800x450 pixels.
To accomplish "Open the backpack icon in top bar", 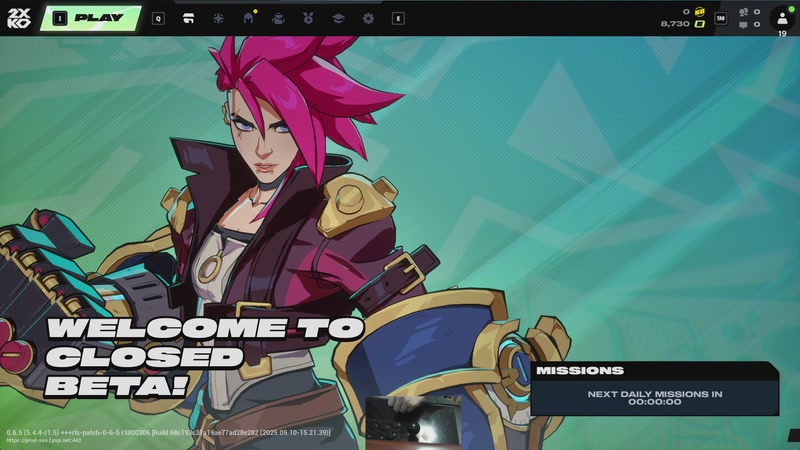I will pyautogui.click(x=278, y=18).
